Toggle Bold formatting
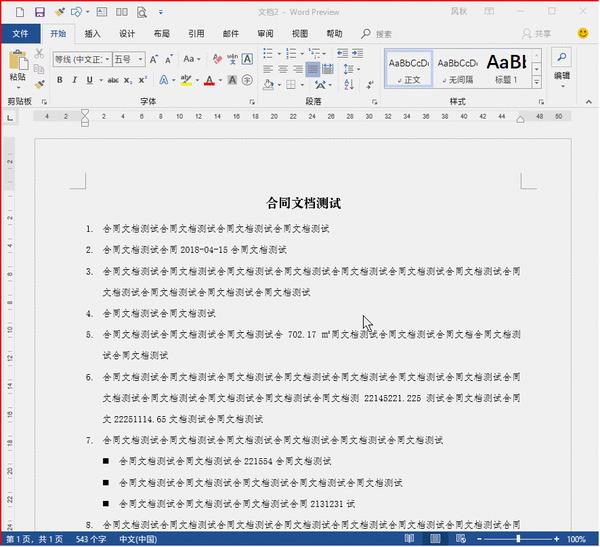 [x=60, y=81]
